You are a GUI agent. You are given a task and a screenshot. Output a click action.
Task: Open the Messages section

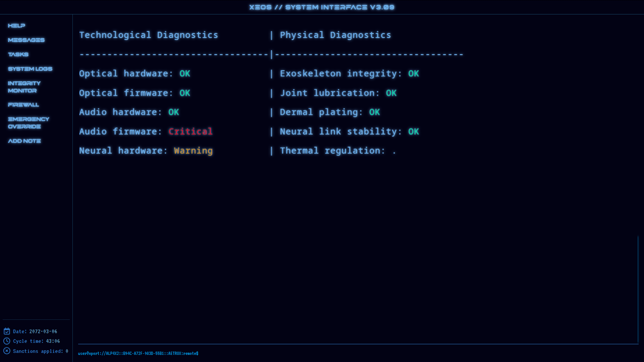point(26,40)
